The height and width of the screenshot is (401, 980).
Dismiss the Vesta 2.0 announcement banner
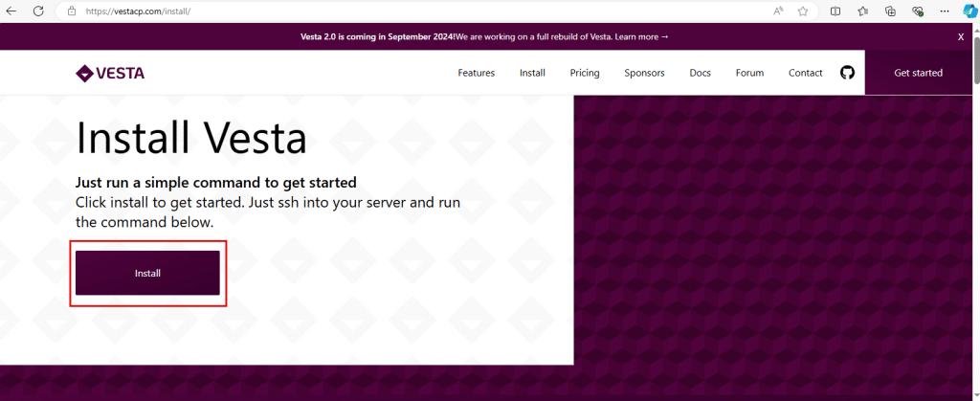[961, 36]
